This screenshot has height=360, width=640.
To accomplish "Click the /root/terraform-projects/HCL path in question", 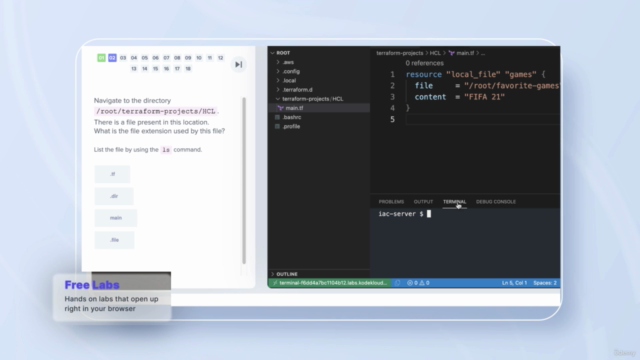I will [x=156, y=111].
